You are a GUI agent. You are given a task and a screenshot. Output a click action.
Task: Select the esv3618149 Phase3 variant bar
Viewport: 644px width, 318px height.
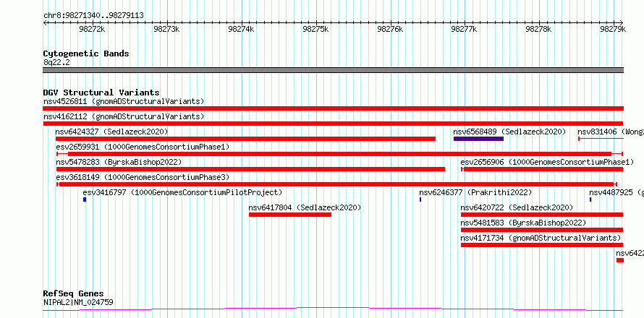[336, 184]
